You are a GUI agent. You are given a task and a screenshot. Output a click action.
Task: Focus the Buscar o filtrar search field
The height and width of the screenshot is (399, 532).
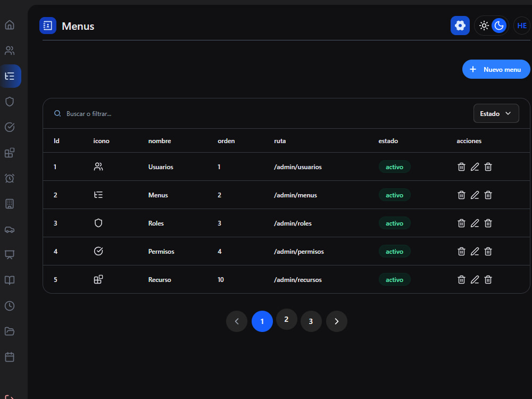(x=258, y=114)
